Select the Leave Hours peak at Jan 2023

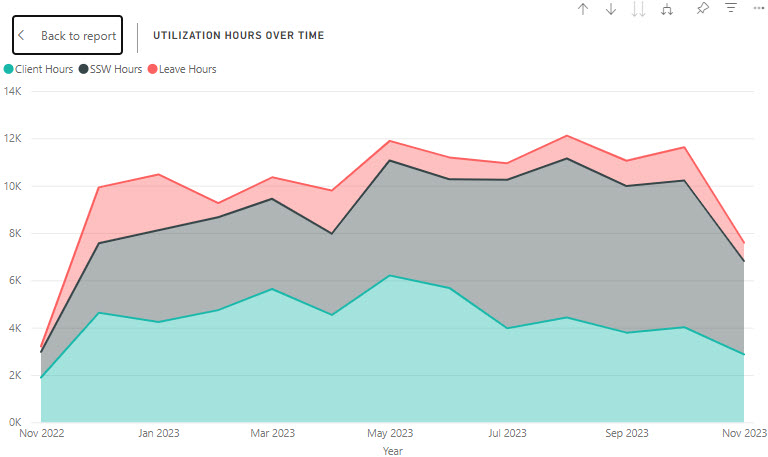[158, 175]
